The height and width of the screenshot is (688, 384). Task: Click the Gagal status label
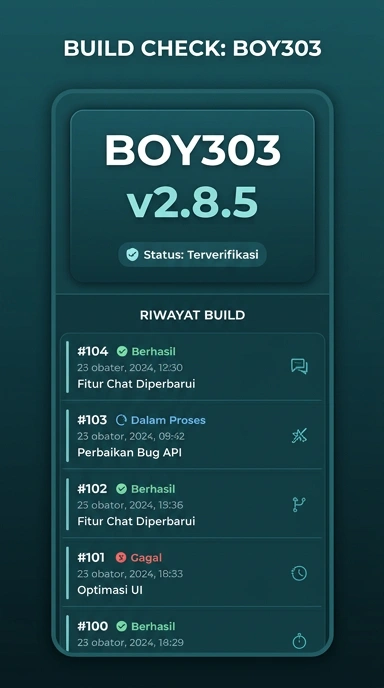pos(146,558)
